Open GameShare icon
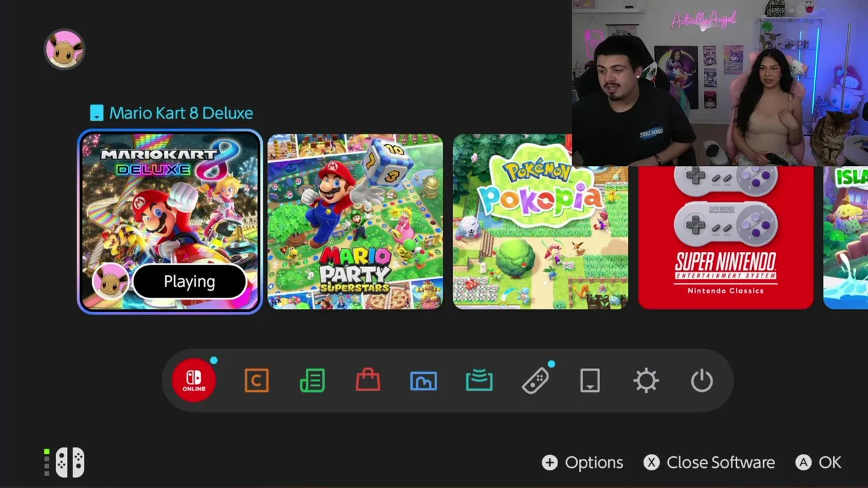The height and width of the screenshot is (488, 868). [x=479, y=380]
